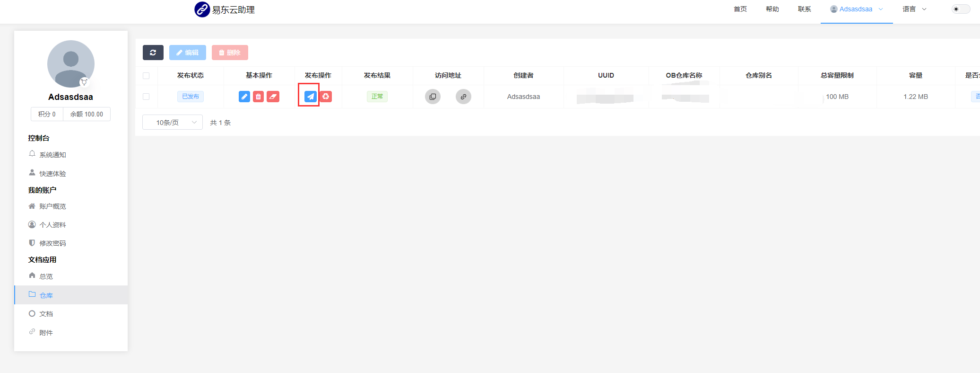Click the red trash icon in the row

[x=258, y=97]
